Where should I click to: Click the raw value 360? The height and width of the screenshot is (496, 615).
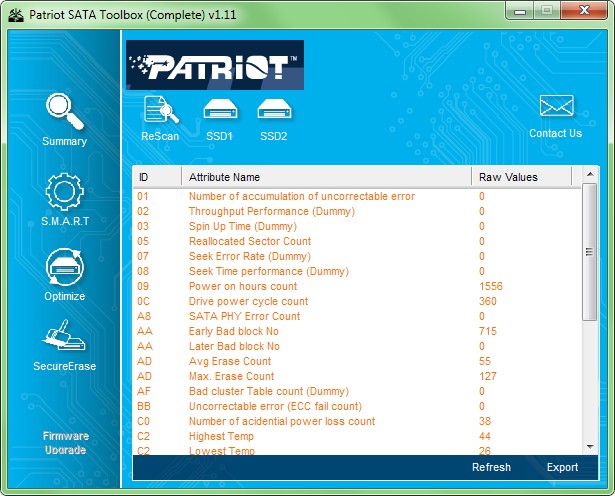488,301
